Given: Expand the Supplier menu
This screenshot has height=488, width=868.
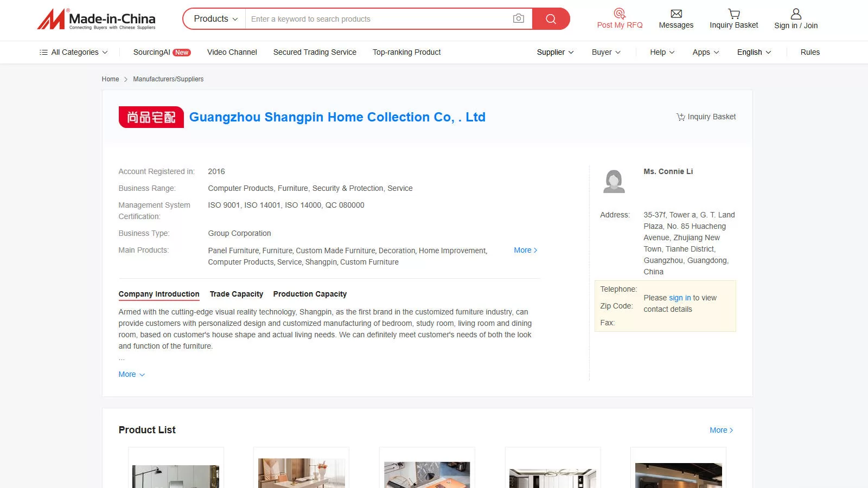Looking at the screenshot, I should click(x=555, y=53).
